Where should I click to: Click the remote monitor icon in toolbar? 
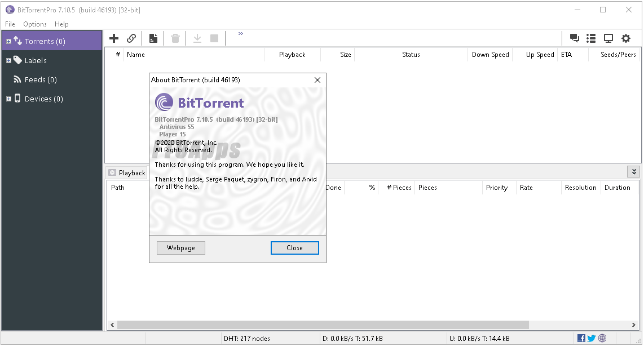pyautogui.click(x=608, y=38)
